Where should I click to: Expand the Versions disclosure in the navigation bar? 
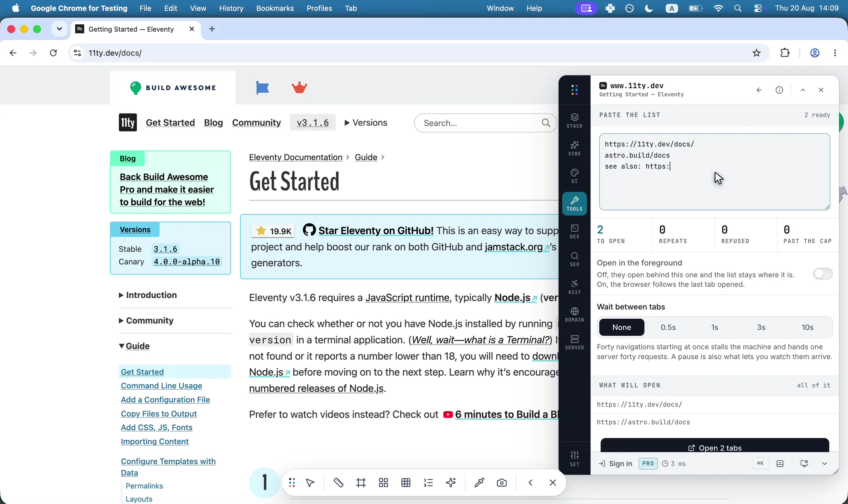[x=366, y=123]
